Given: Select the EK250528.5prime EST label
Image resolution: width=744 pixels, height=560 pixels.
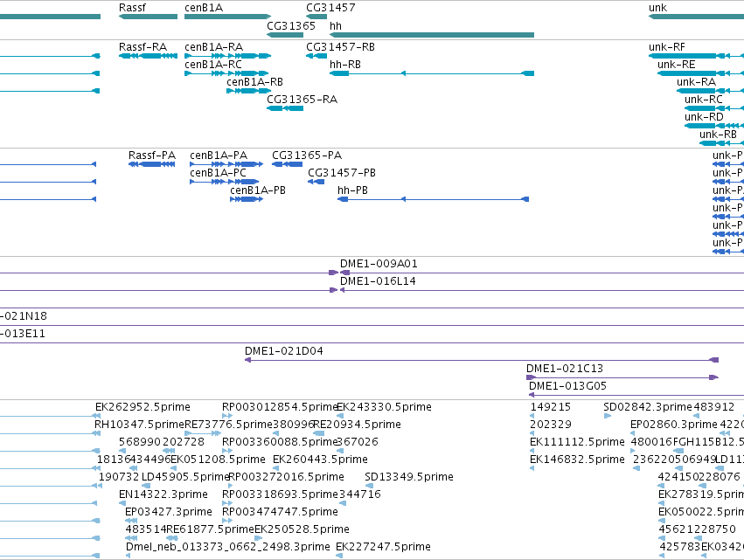Looking at the screenshot, I should click(x=302, y=529).
